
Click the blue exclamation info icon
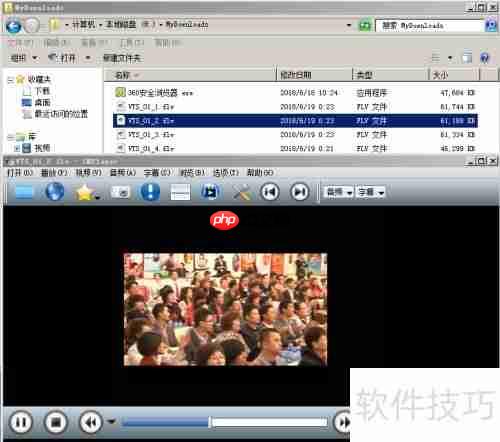(x=150, y=192)
